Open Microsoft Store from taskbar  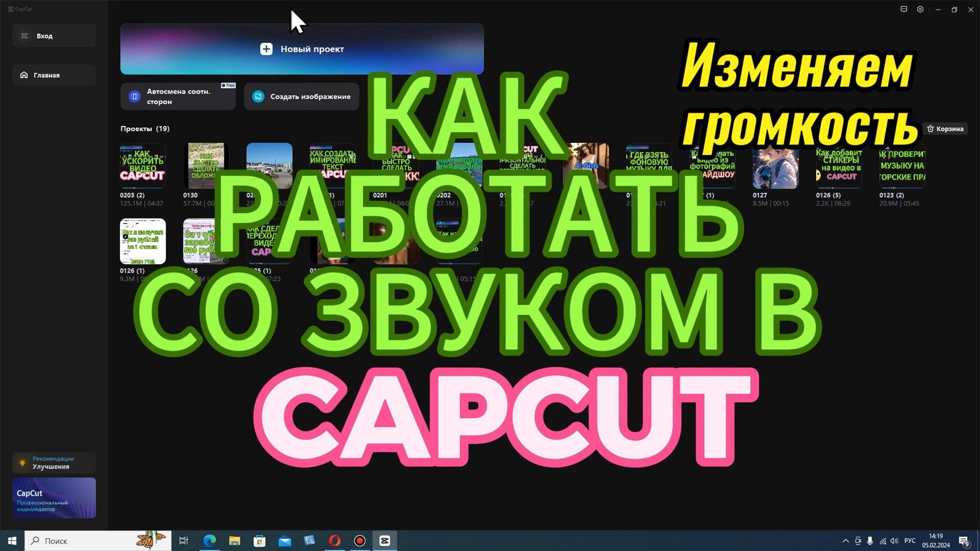260,541
